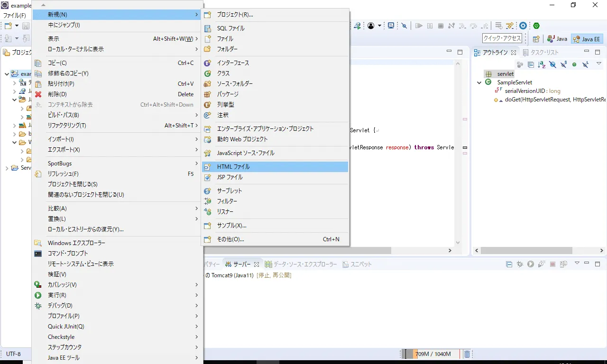This screenshot has width=607, height=364.
Task: Expand the 比較(A) submenu arrow
Action: click(196, 209)
